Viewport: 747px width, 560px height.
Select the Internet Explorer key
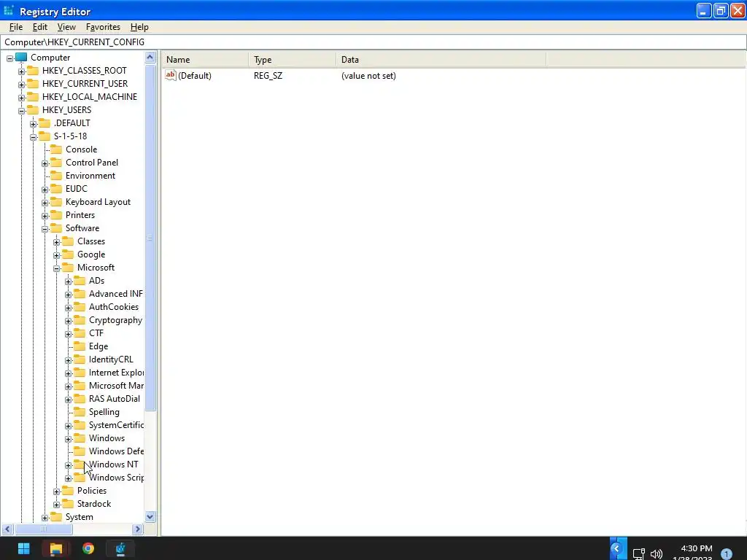(x=116, y=373)
